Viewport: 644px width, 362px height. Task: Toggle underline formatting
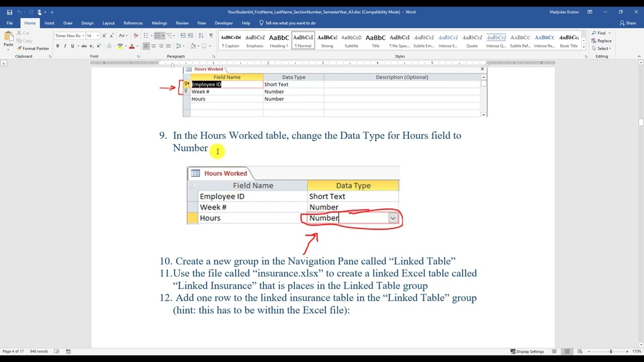coord(72,46)
